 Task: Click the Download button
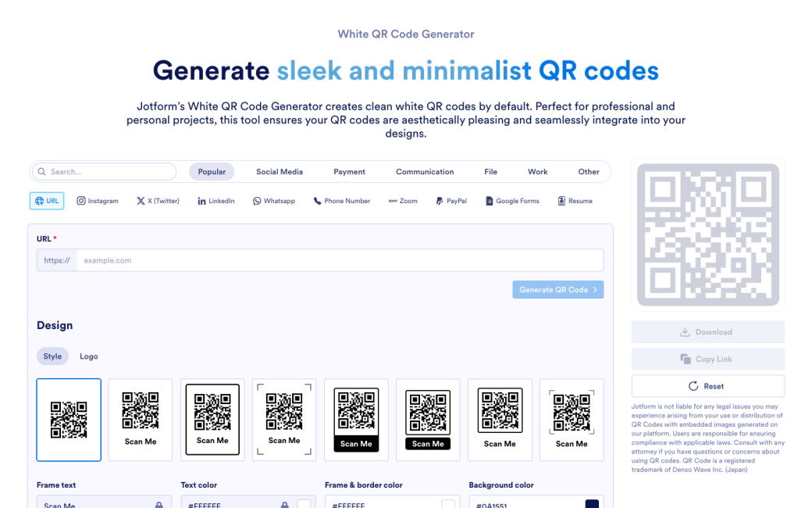[x=707, y=331]
